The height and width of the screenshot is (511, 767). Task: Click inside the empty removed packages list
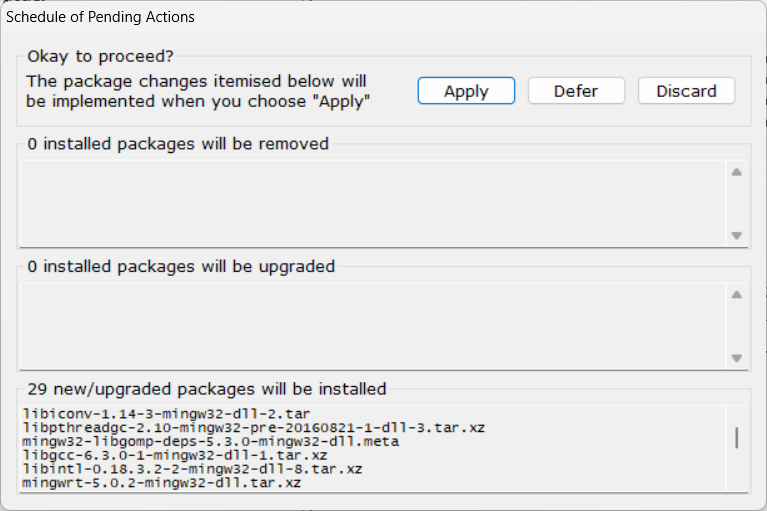pyautogui.click(x=373, y=203)
